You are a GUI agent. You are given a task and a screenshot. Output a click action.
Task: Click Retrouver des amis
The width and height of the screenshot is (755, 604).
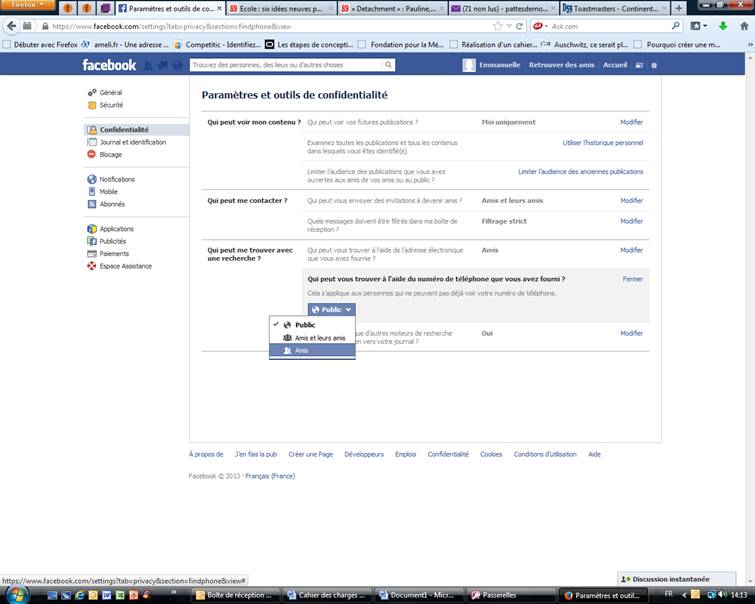tap(561, 65)
